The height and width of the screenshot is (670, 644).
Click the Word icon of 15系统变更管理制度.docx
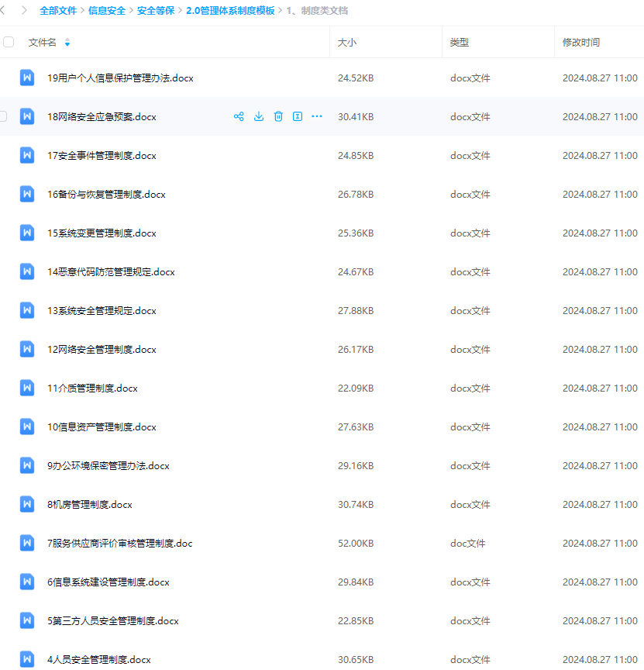(x=27, y=233)
